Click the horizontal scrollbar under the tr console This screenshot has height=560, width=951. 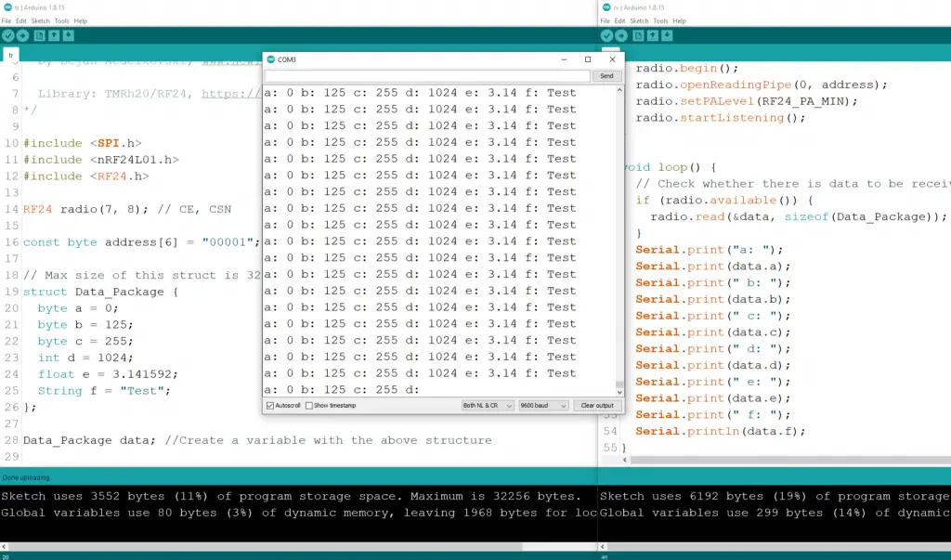click(x=279, y=547)
